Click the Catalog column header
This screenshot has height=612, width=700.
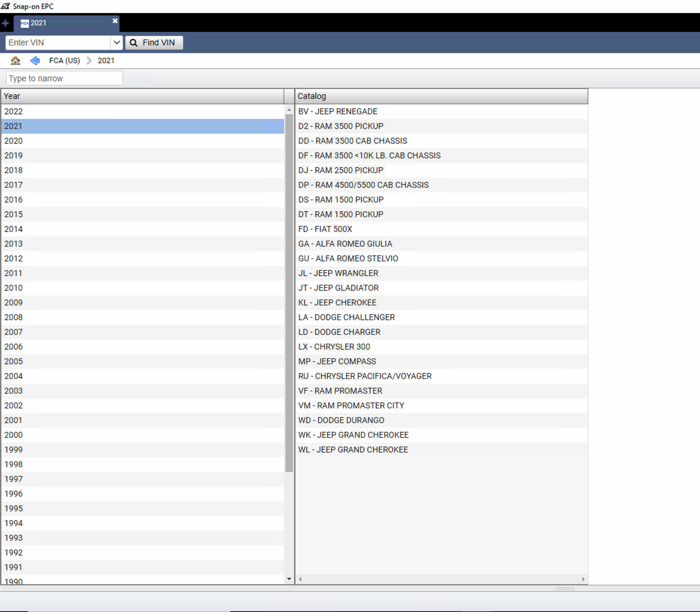[441, 96]
